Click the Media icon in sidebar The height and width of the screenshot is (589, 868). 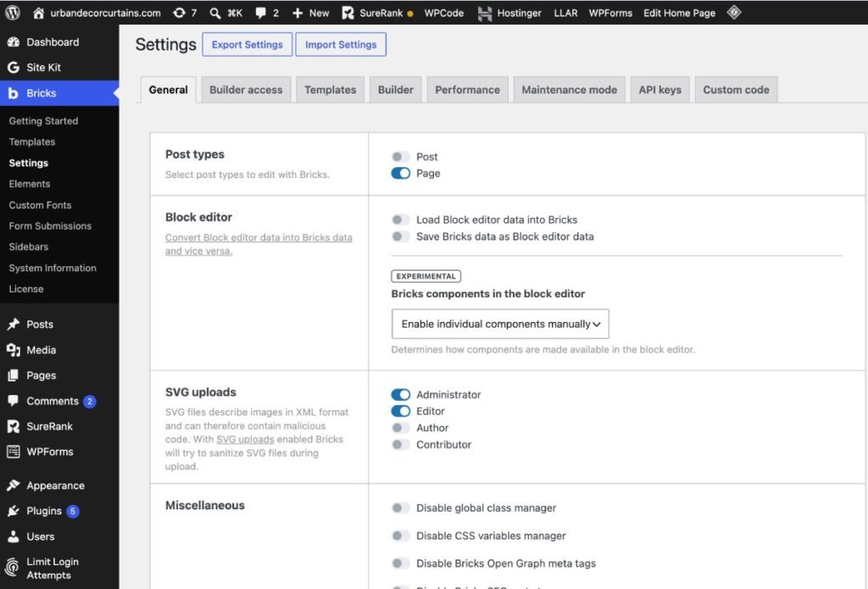14,350
